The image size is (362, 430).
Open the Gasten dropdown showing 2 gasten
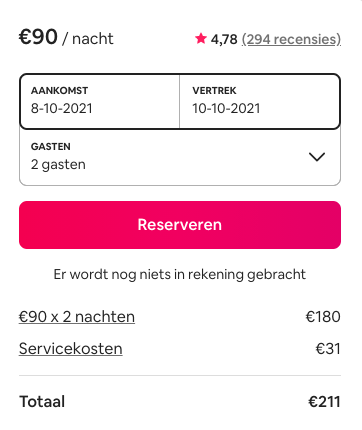pyautogui.click(x=180, y=157)
